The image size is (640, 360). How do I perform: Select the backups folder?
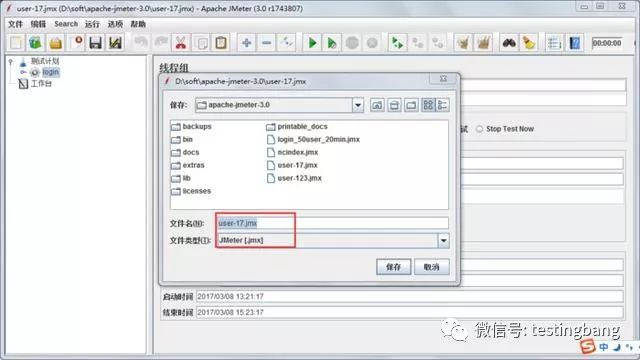point(191,127)
